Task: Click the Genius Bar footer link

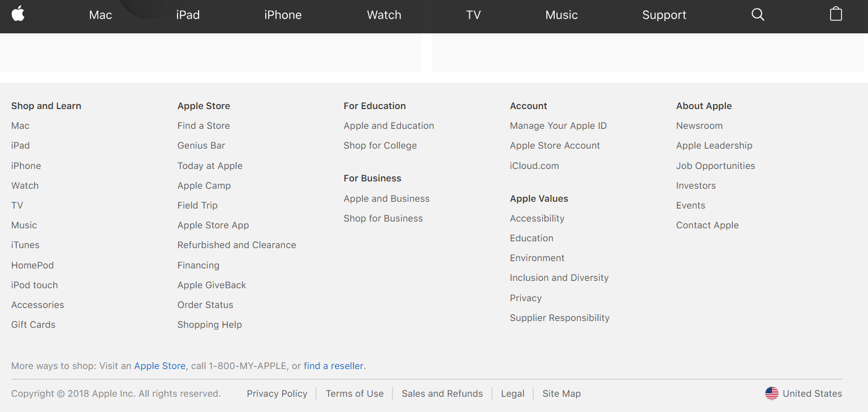Action: (x=201, y=145)
